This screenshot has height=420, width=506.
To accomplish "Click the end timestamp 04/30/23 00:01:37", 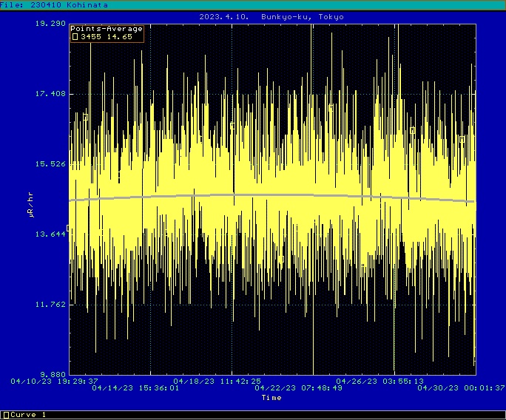I will [x=460, y=387].
